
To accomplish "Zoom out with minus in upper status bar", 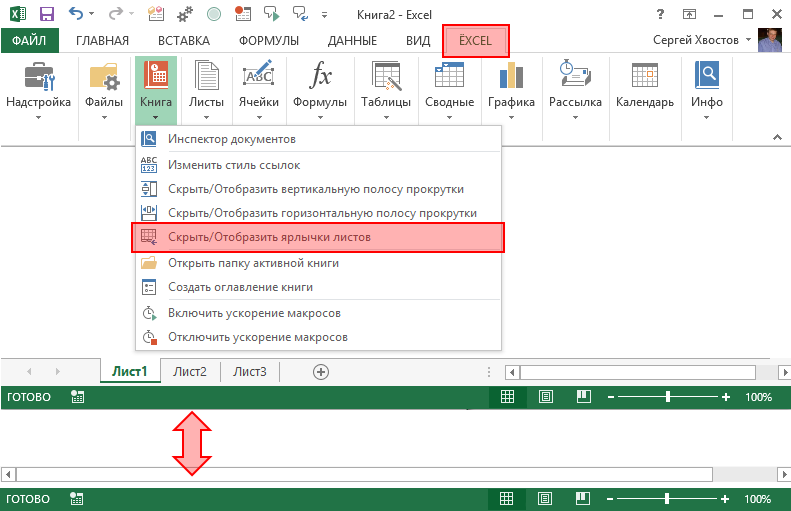I will (x=611, y=397).
